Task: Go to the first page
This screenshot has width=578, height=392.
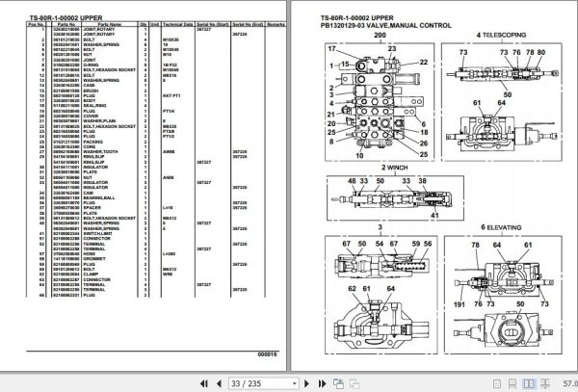Action: click(204, 383)
